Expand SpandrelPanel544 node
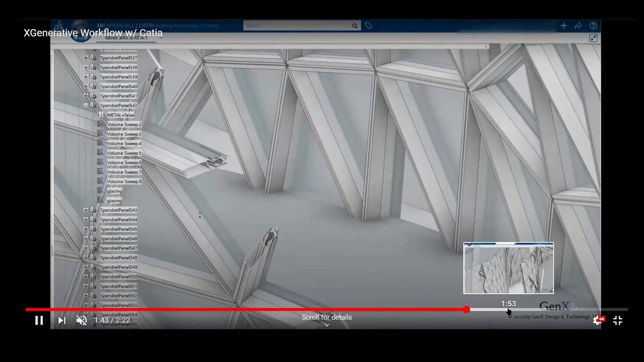The width and height of the screenshot is (644, 362). click(86, 219)
